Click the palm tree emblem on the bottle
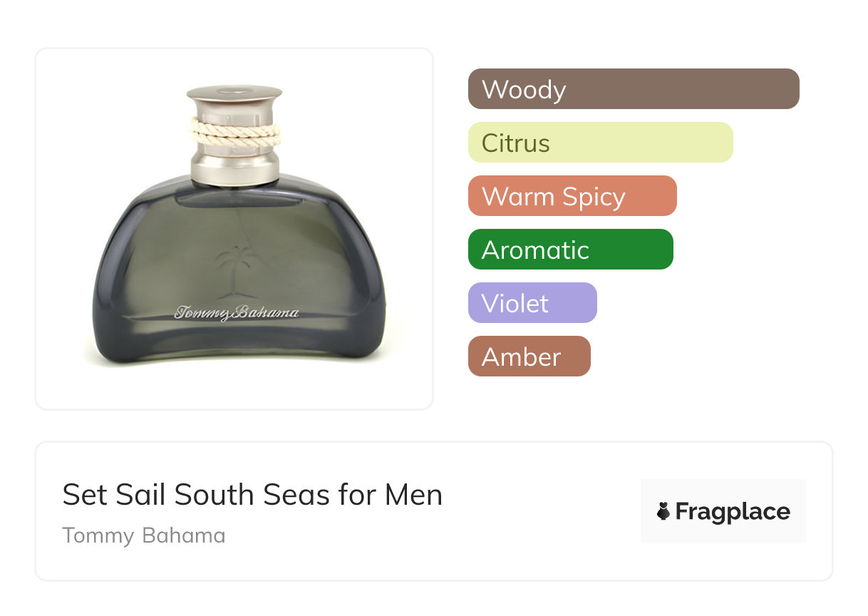Image resolution: width=868 pixels, height=616 pixels. click(x=235, y=272)
